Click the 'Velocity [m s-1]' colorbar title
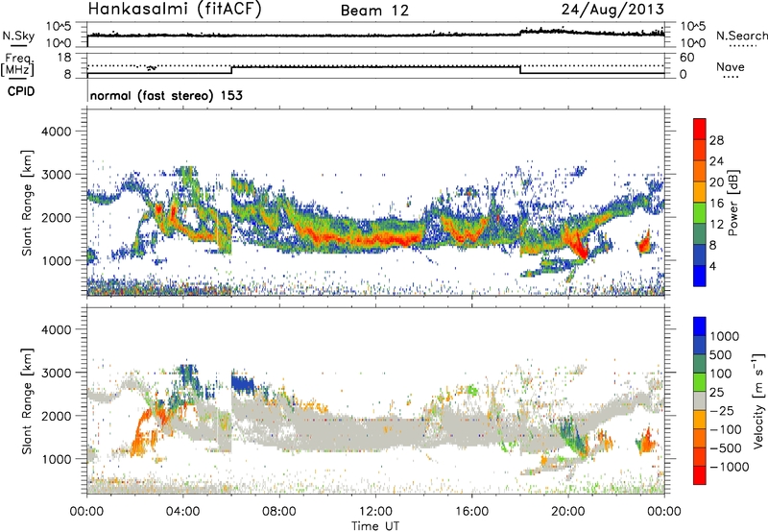The width and height of the screenshot is (768, 532). point(758,400)
